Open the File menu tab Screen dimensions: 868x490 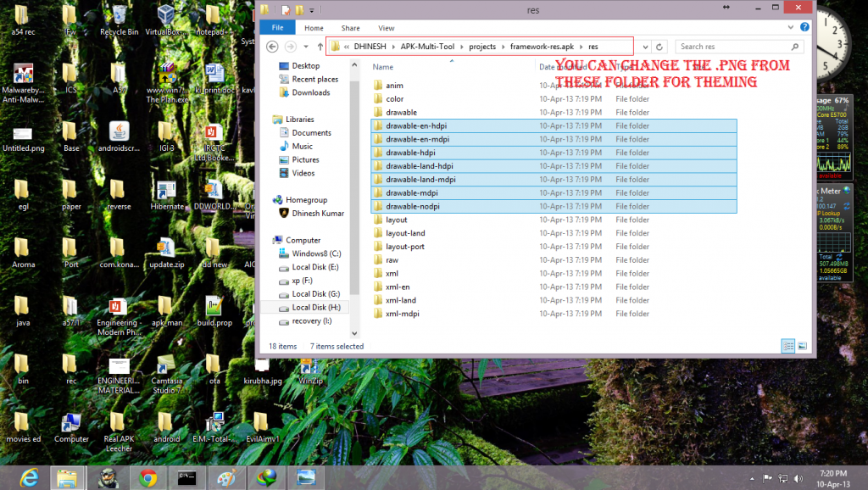tap(277, 28)
